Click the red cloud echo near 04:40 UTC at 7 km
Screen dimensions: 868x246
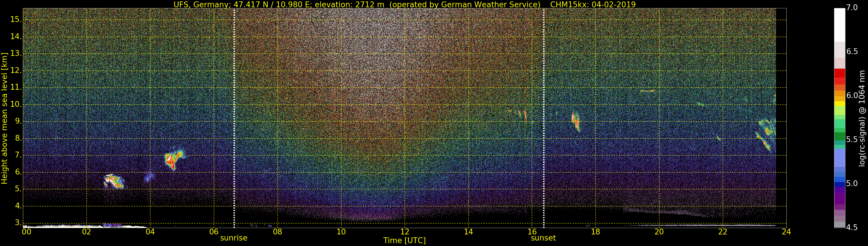pos(172,160)
